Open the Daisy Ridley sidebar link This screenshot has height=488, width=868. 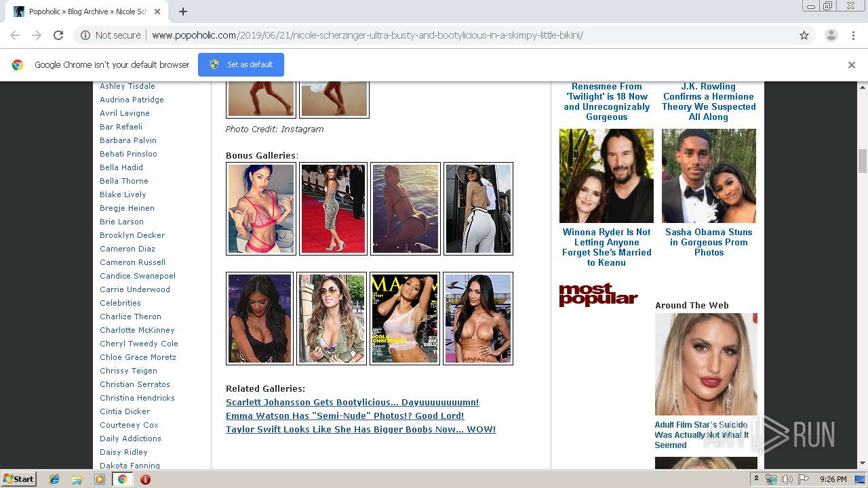tap(123, 452)
